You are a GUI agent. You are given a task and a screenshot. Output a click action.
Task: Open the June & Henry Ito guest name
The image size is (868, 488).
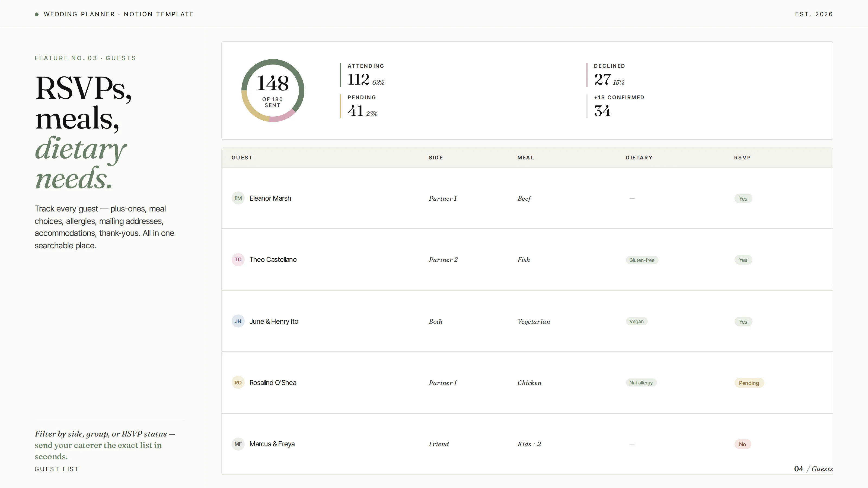274,321
